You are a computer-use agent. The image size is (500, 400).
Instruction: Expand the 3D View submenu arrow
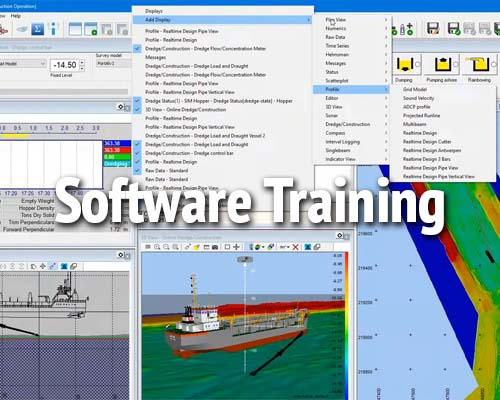pyautogui.click(x=386, y=107)
